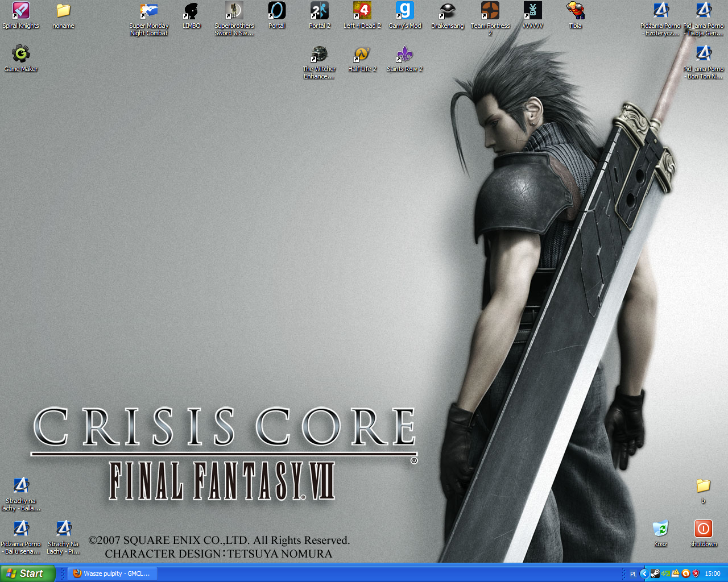Viewport: 728px width, 582px height.
Task: Click the Steam icon in system tray
Action: pos(655,573)
